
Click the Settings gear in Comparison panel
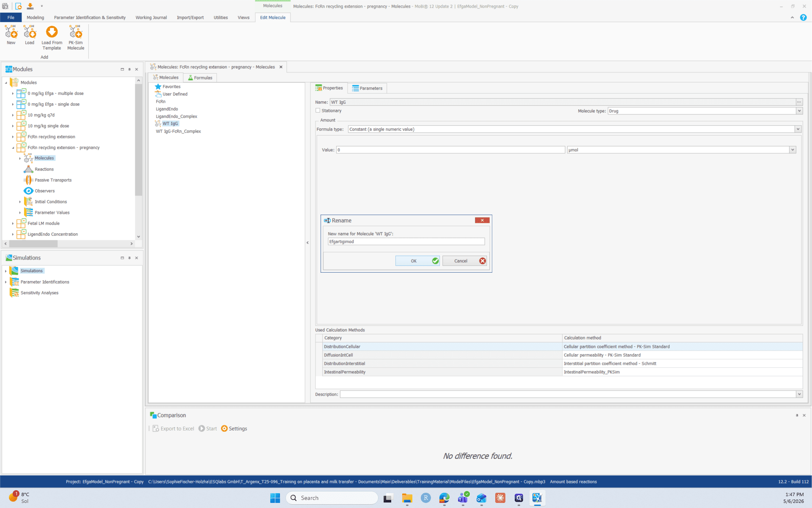click(x=225, y=428)
